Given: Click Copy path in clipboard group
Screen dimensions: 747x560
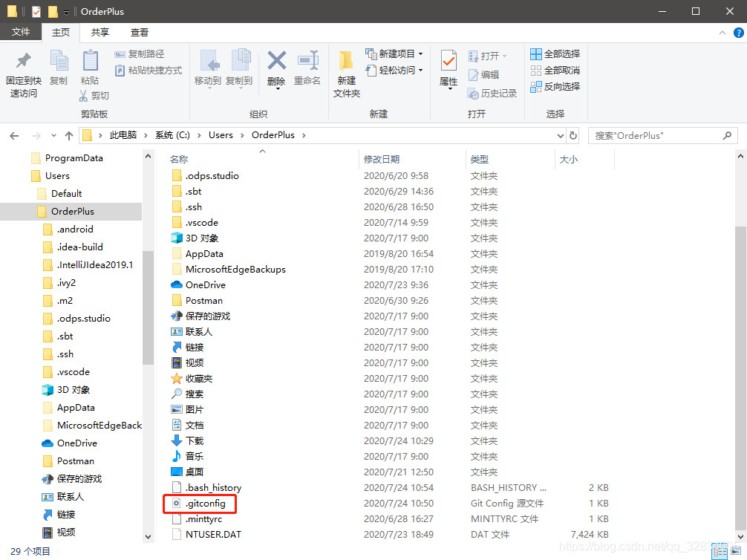Looking at the screenshot, I should 139,54.
